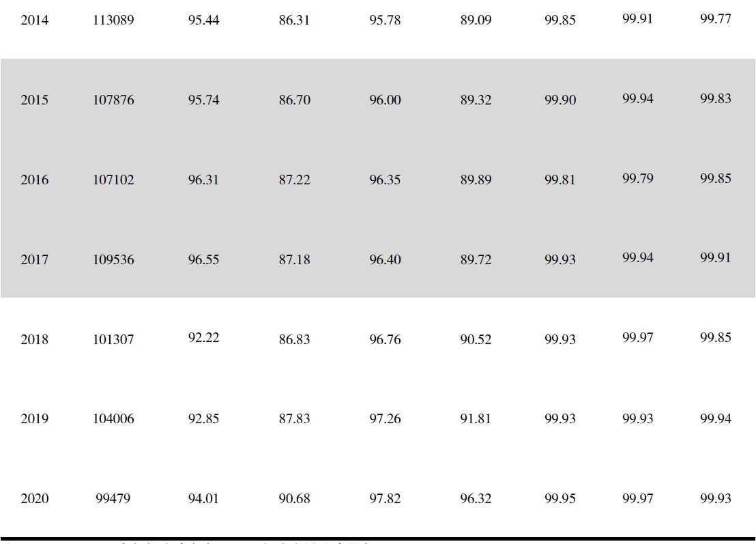Image resolution: width=756 pixels, height=544 pixels.
Task: Select the 99.79 value in the 2016 row
Action: pyautogui.click(x=637, y=178)
